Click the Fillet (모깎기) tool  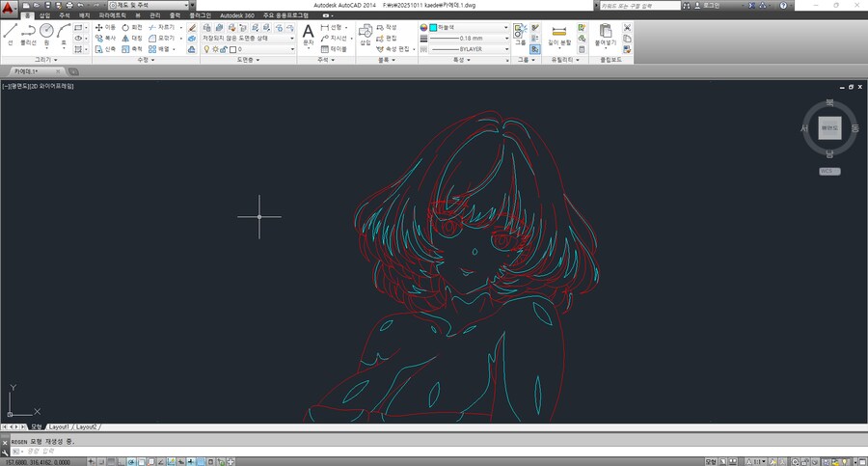[161, 39]
